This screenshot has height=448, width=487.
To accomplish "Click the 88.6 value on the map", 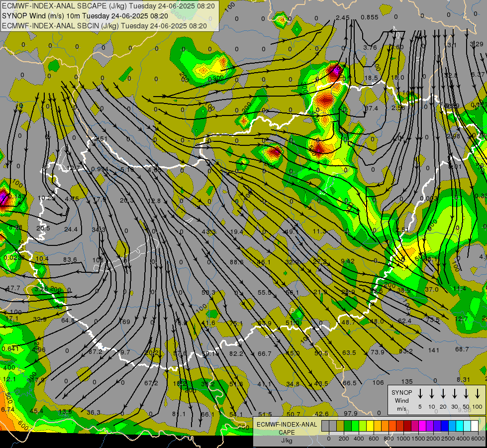I will pyautogui.click(x=237, y=262).
